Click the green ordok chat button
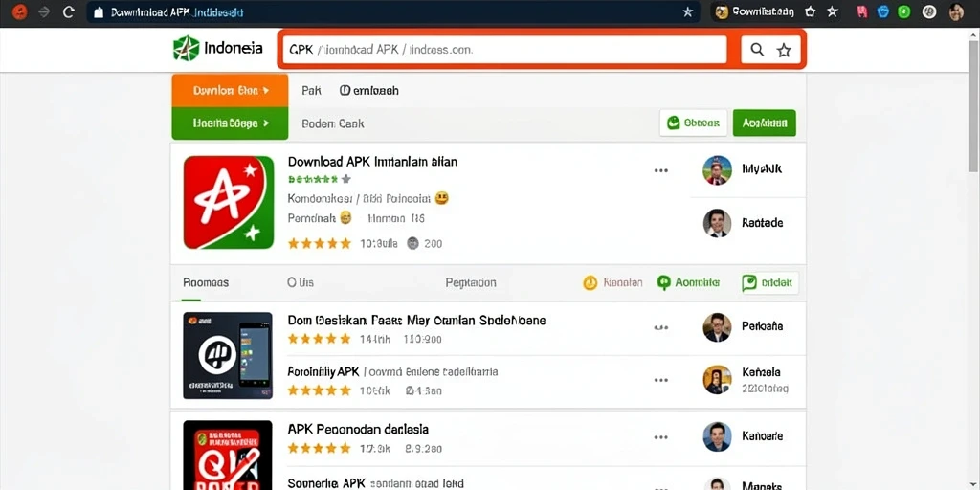Viewport: 980px width, 490px height. 769,283
